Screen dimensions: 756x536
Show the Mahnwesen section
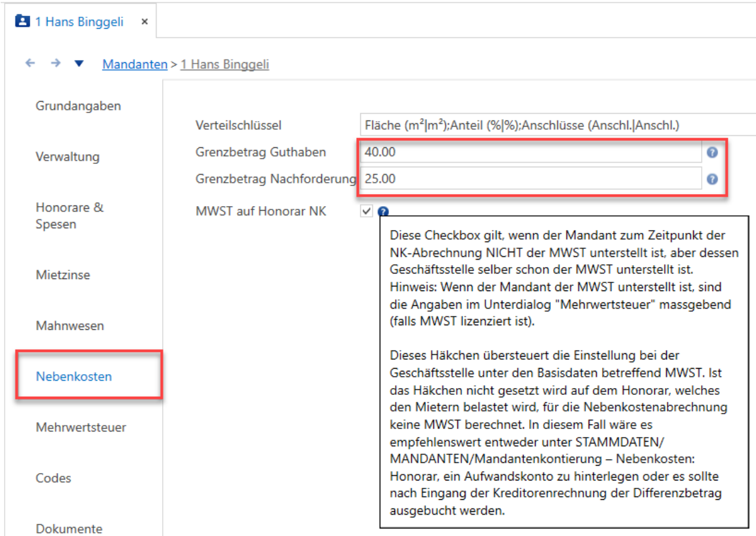70,326
